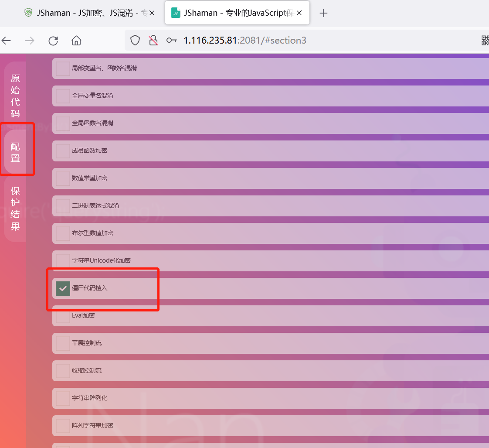The height and width of the screenshot is (448, 489).
Task: Tick the 成员函数加密 checkbox
Action: 63,151
